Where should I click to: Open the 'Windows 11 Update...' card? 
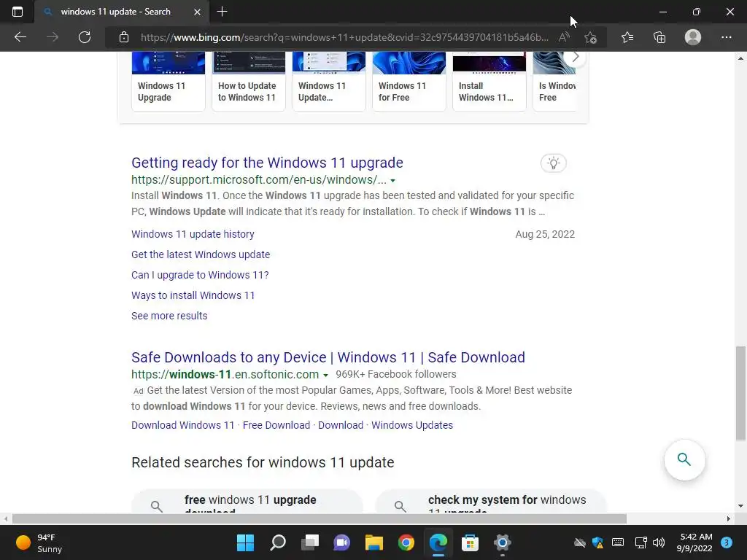[329, 81]
